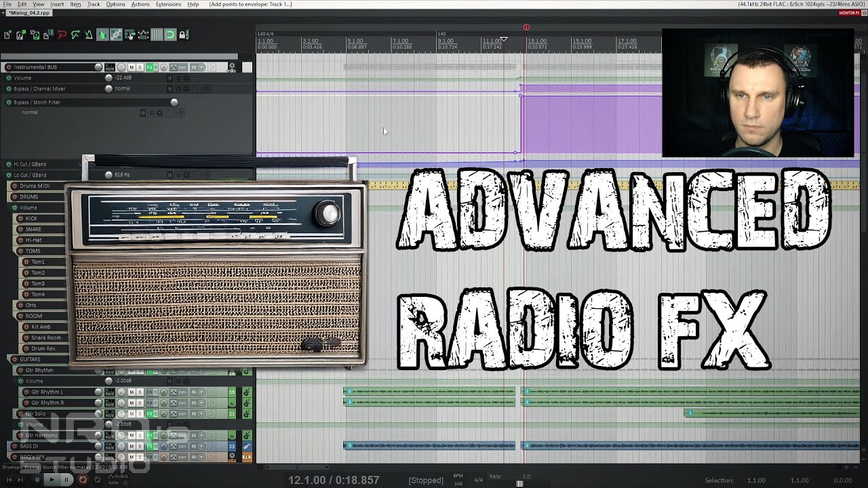Toggle the item grouping toolbar icon

[116, 35]
